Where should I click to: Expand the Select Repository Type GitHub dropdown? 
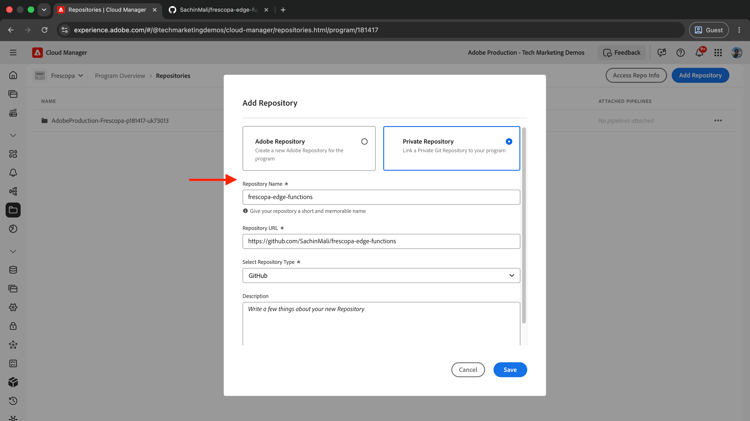tap(381, 276)
